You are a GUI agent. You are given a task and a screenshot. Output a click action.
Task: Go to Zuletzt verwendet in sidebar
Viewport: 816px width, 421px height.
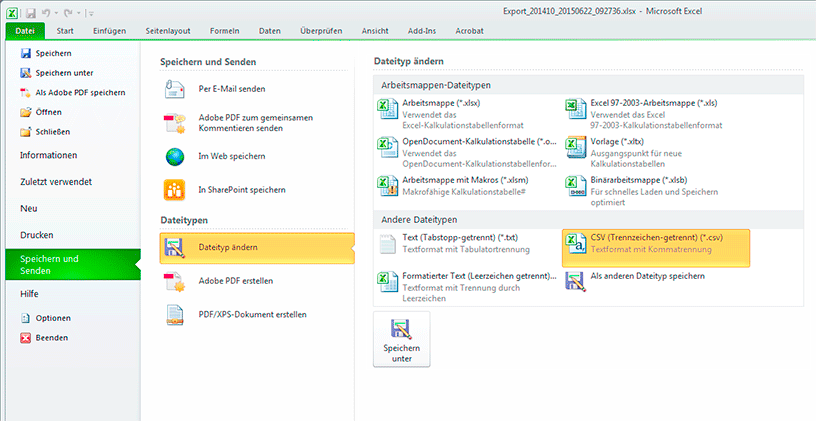pos(56,182)
